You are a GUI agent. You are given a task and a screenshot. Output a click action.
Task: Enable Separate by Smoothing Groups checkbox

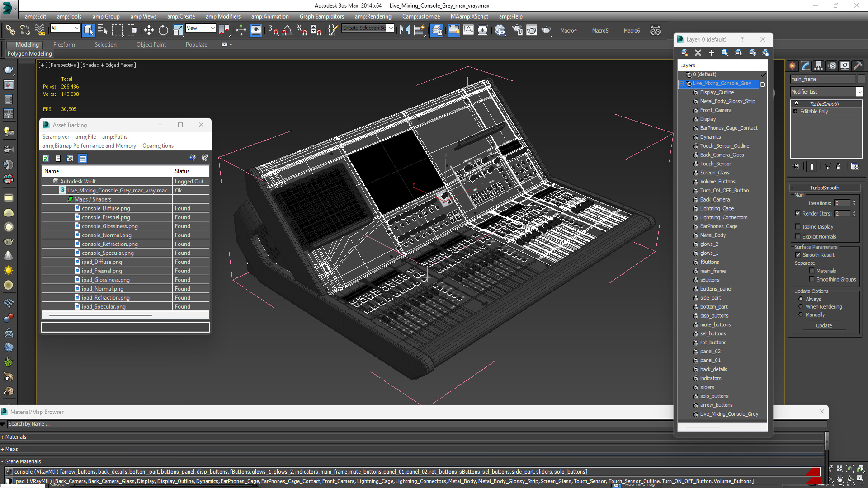[x=812, y=279]
